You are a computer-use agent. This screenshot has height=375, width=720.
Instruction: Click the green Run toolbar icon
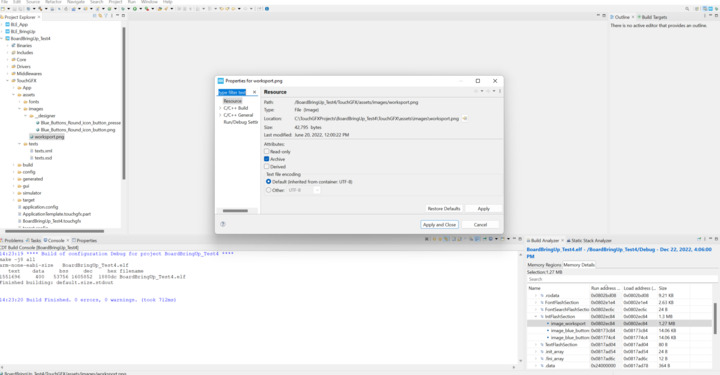click(135, 9)
